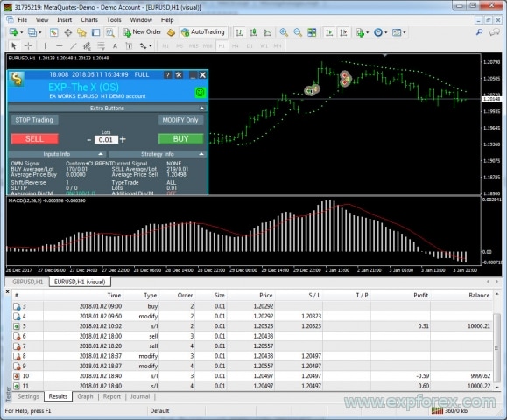
Task: Open the Navigator star-folder icon
Action: [81, 32]
